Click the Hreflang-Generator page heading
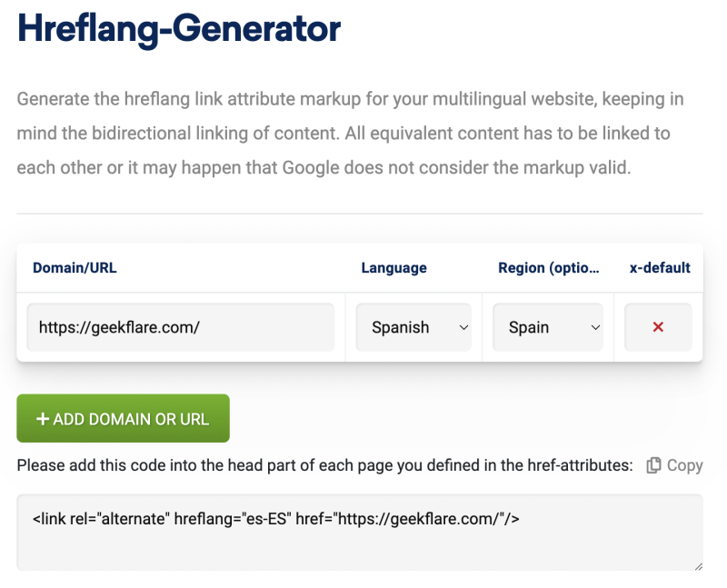Image resolution: width=727 pixels, height=588 pixels. coord(179,29)
